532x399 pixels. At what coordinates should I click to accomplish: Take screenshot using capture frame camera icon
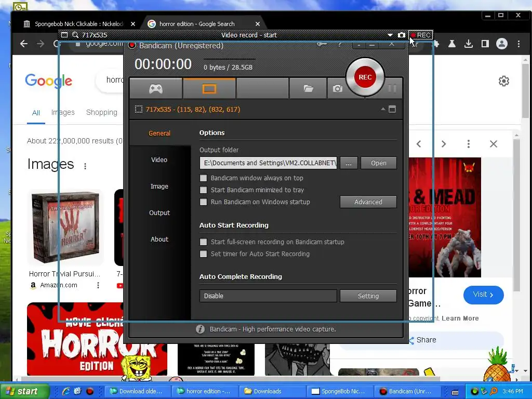tap(402, 35)
